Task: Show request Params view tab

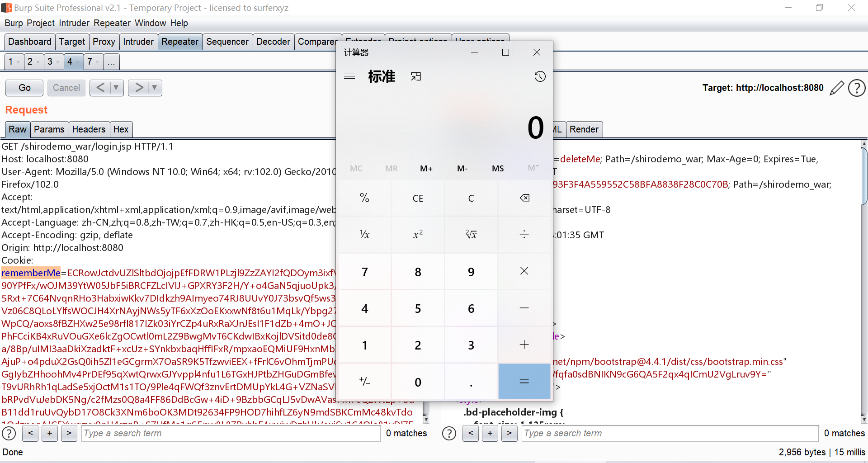Action: click(49, 129)
